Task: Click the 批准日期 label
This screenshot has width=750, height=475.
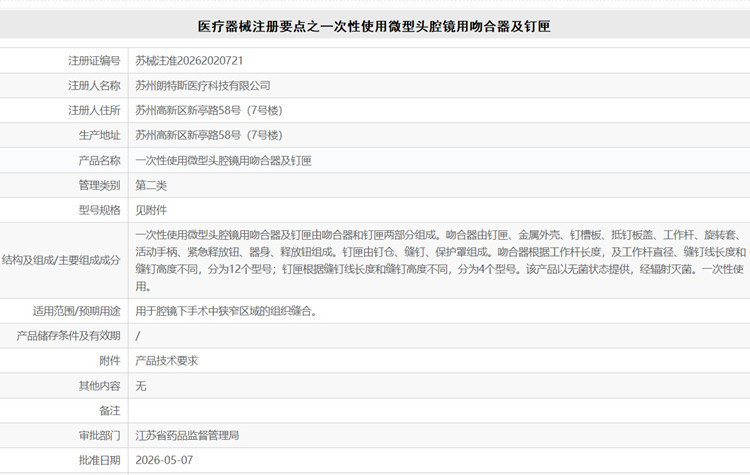Action: [x=99, y=461]
